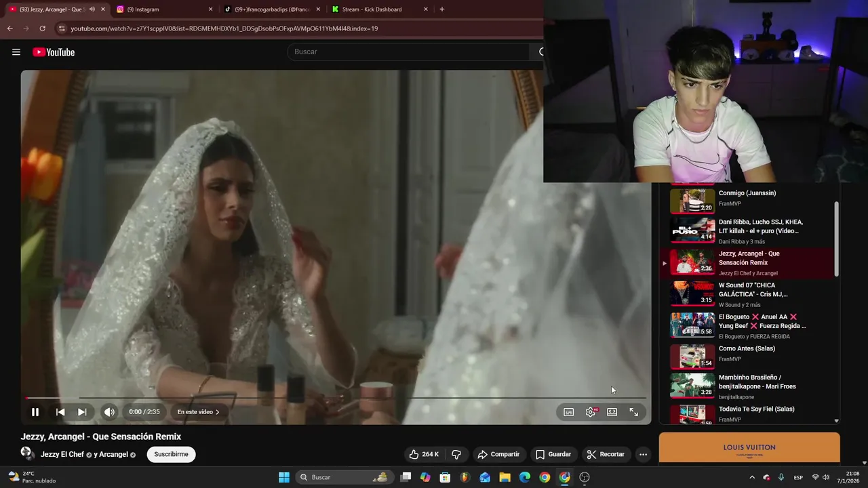This screenshot has width=868, height=488.
Task: Play 'Todavia Te Soy Fiel (Salas)'
Action: coord(747,414)
